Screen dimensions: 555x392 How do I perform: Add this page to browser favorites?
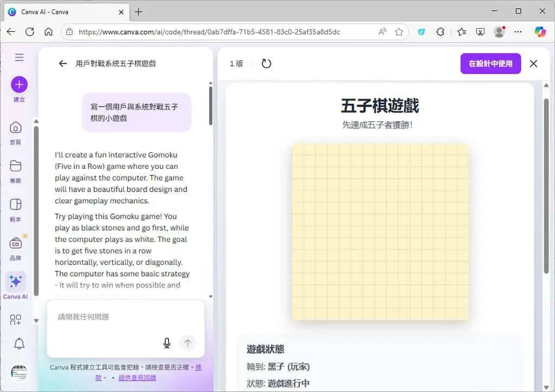click(399, 32)
